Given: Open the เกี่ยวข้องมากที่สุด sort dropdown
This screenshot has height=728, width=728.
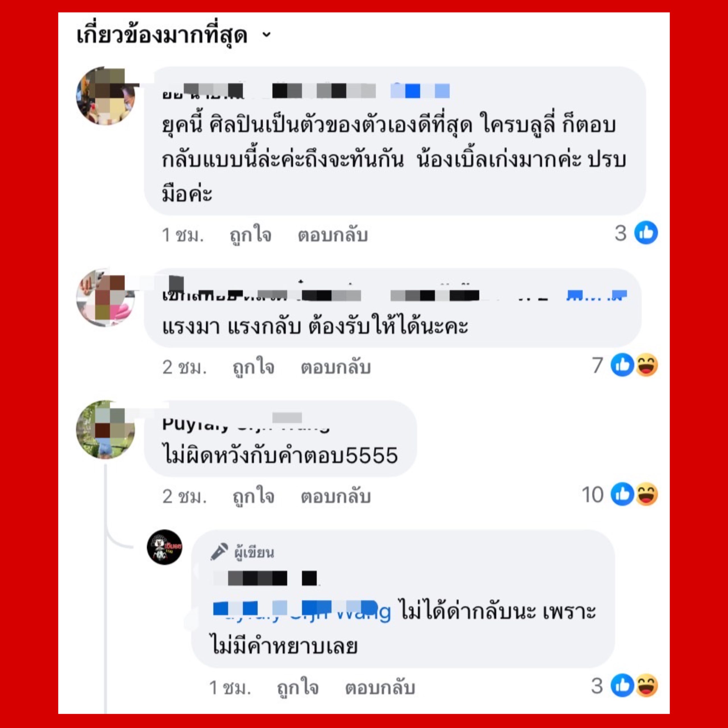Looking at the screenshot, I should coord(174,36).
